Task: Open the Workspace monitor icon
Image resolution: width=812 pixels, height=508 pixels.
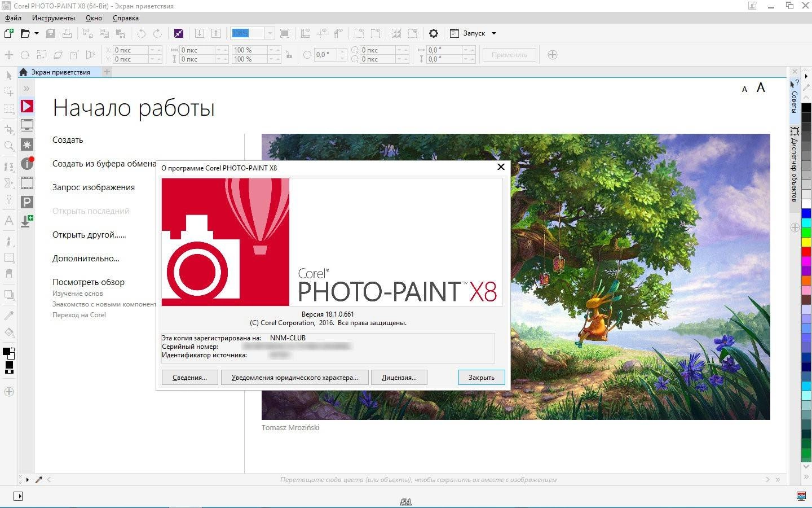Action: (x=27, y=125)
